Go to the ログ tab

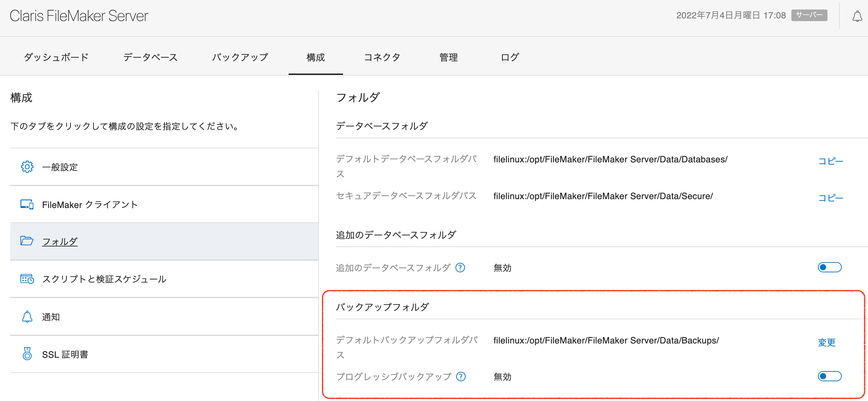coord(510,57)
